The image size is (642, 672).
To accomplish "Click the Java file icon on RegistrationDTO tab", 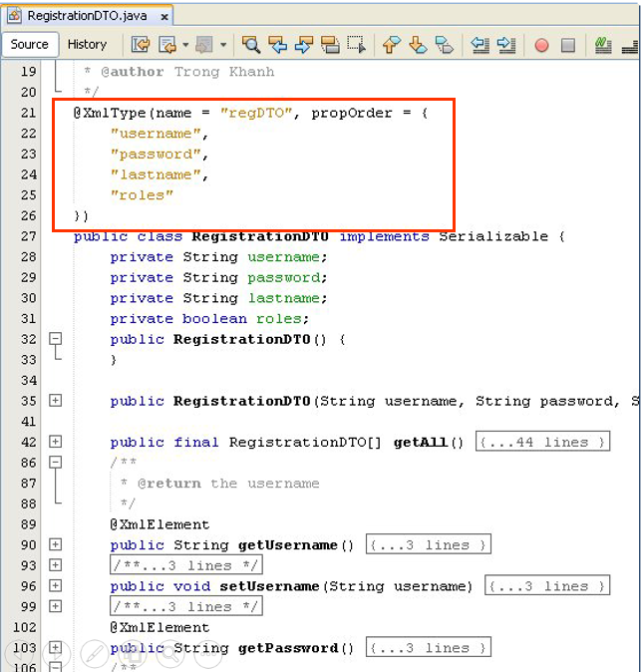I will [x=14, y=16].
